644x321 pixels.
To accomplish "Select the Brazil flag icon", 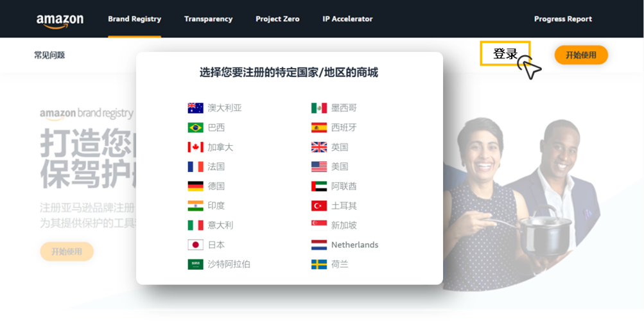I will pos(195,128).
